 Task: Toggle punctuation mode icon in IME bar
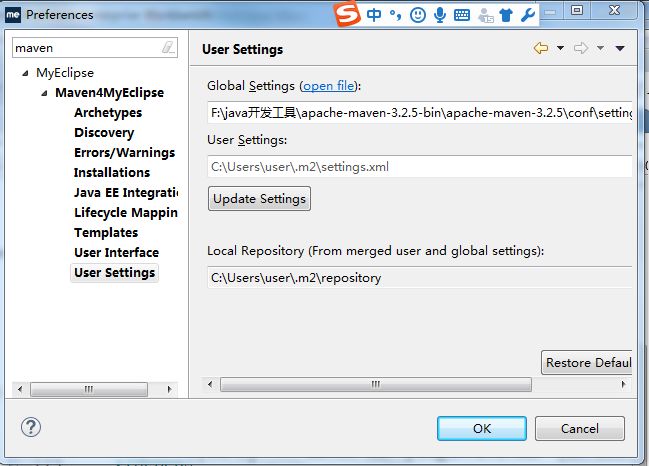(x=395, y=15)
